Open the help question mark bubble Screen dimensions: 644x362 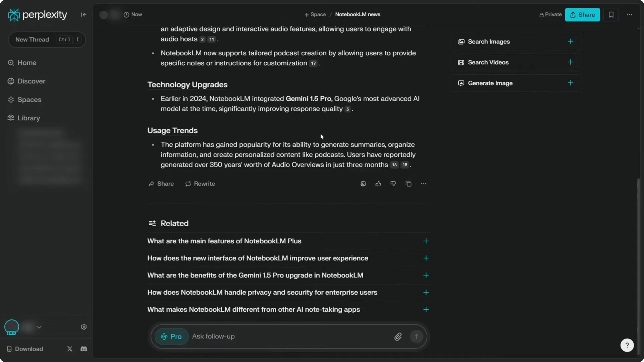(627, 345)
